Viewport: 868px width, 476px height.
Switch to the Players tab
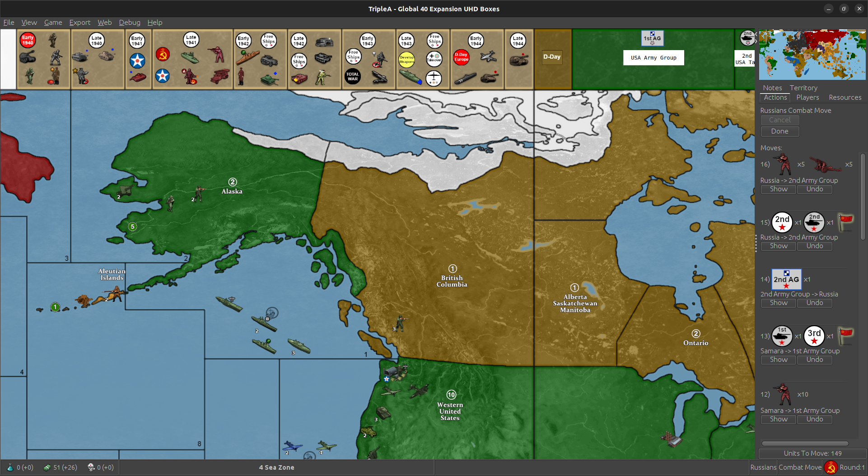pos(807,97)
